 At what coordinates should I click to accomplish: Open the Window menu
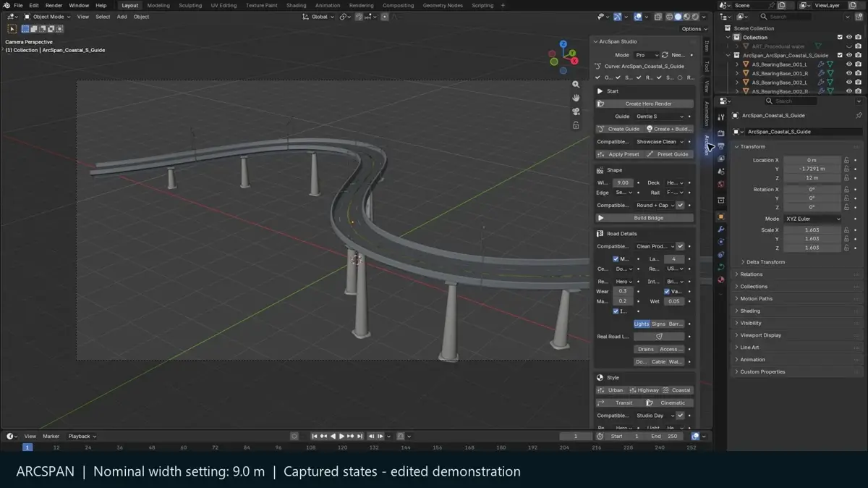coord(79,5)
